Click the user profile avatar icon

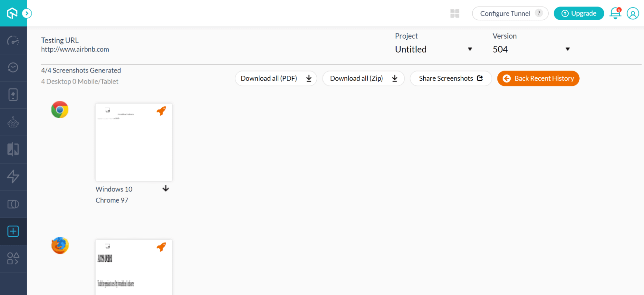click(x=632, y=13)
